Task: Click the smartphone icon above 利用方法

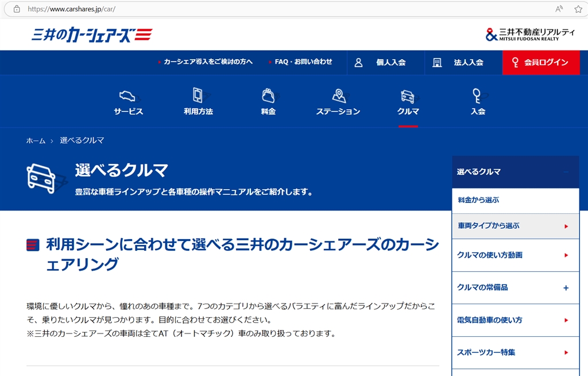Action: point(199,95)
